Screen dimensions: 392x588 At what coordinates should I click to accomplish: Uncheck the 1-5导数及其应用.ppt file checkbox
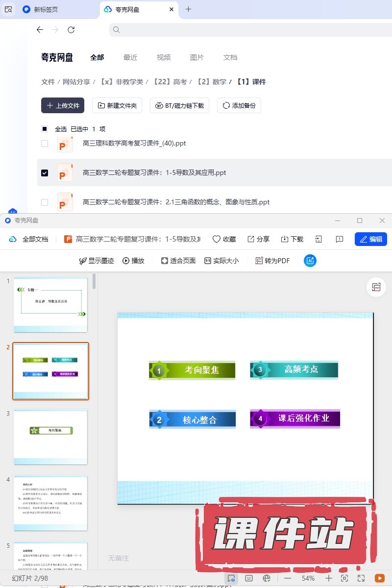click(x=45, y=173)
